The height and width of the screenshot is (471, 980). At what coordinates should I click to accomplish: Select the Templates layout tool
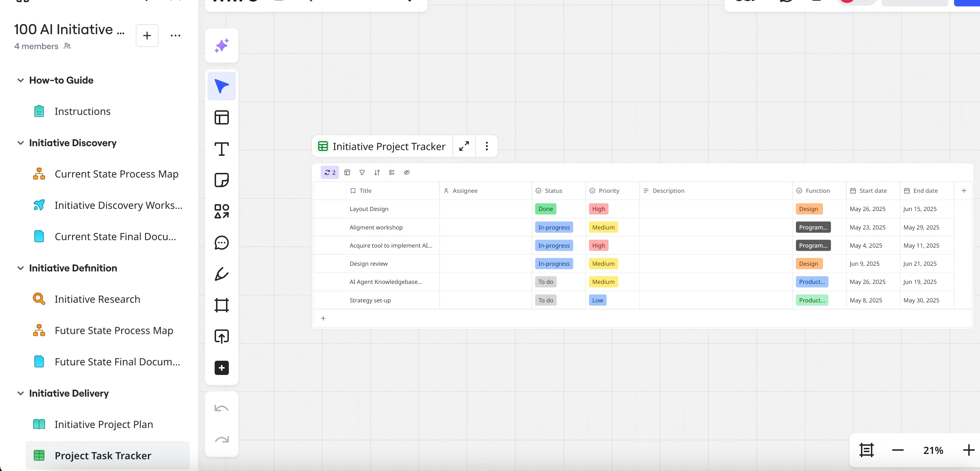point(221,117)
